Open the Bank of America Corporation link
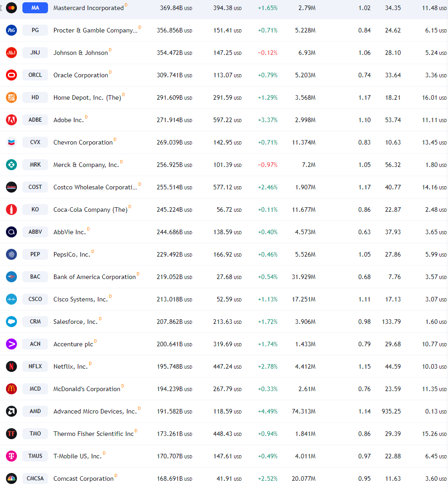 point(95,277)
